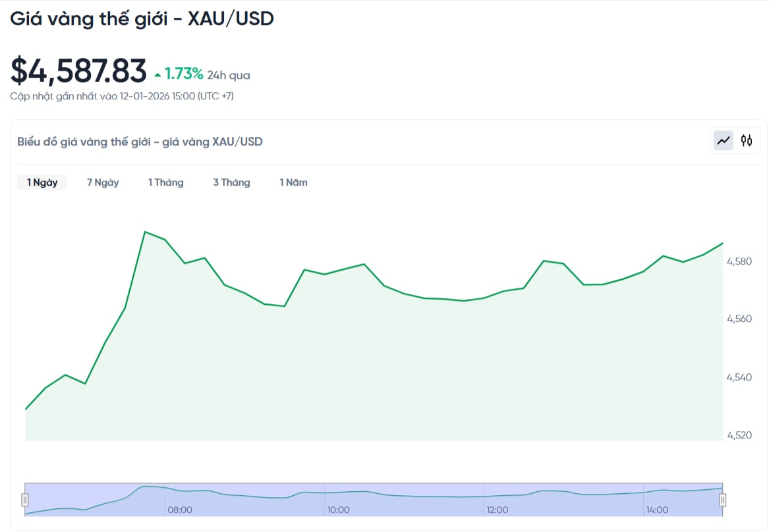The image size is (769, 532).
Task: Open the candlestick icon in the chart toolbar
Action: coord(745,140)
